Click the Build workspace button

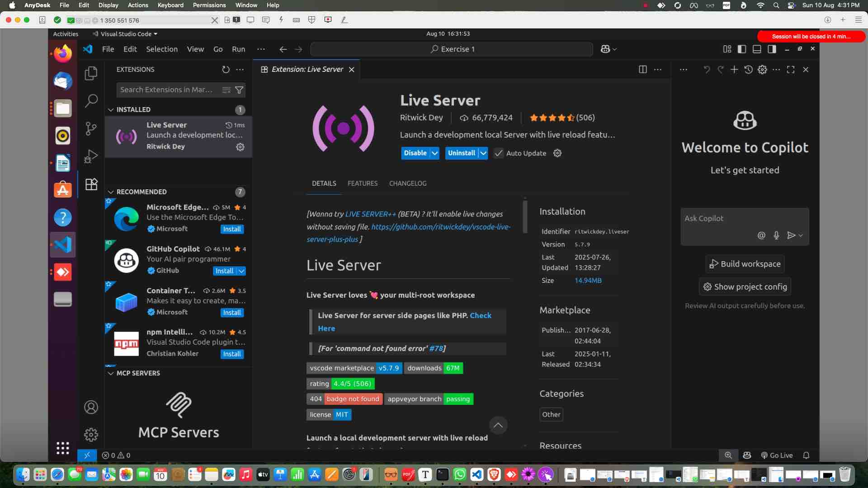pyautogui.click(x=745, y=264)
